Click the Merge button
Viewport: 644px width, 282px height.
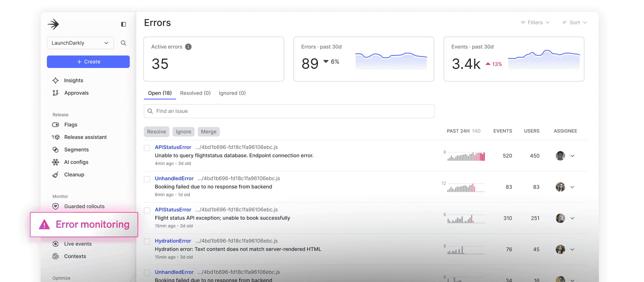209,132
